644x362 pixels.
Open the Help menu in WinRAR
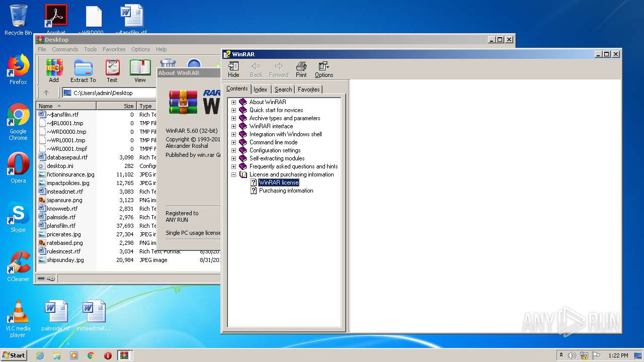coord(161,49)
